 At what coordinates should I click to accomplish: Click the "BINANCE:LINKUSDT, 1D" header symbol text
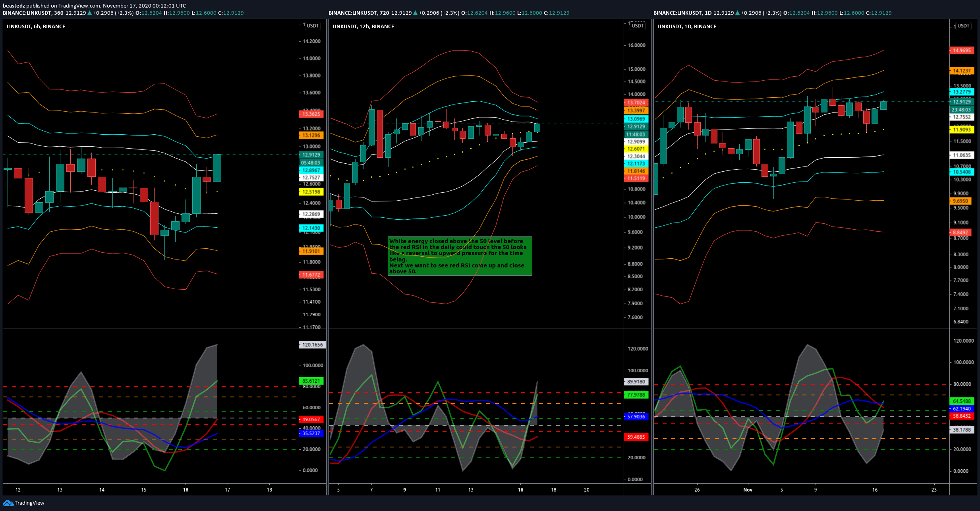click(x=682, y=13)
